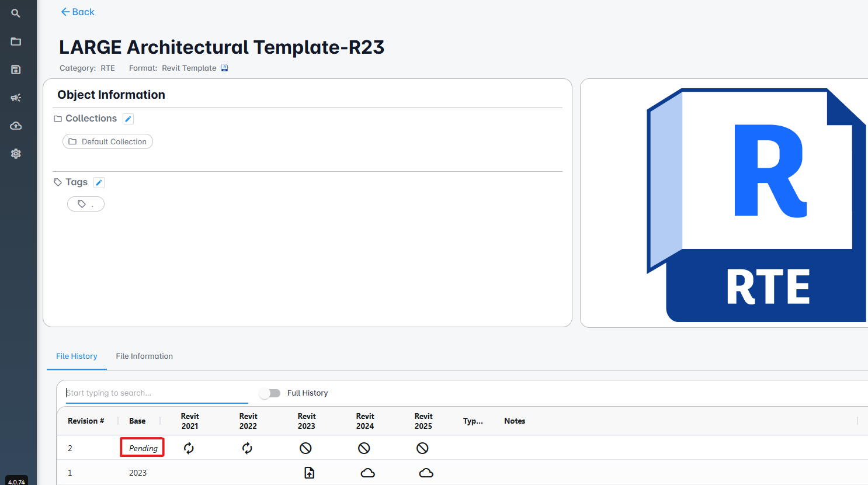Click the edit pencil icon next to Collections
868x485 pixels.
(x=129, y=119)
